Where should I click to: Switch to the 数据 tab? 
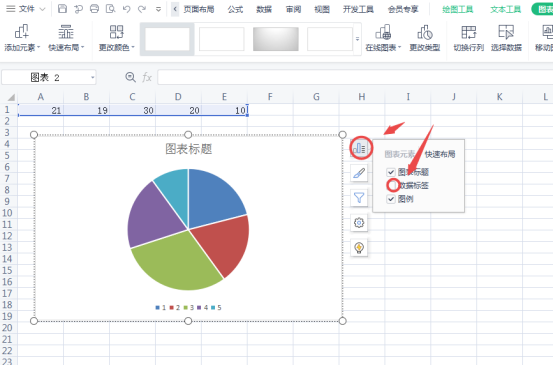coord(264,9)
